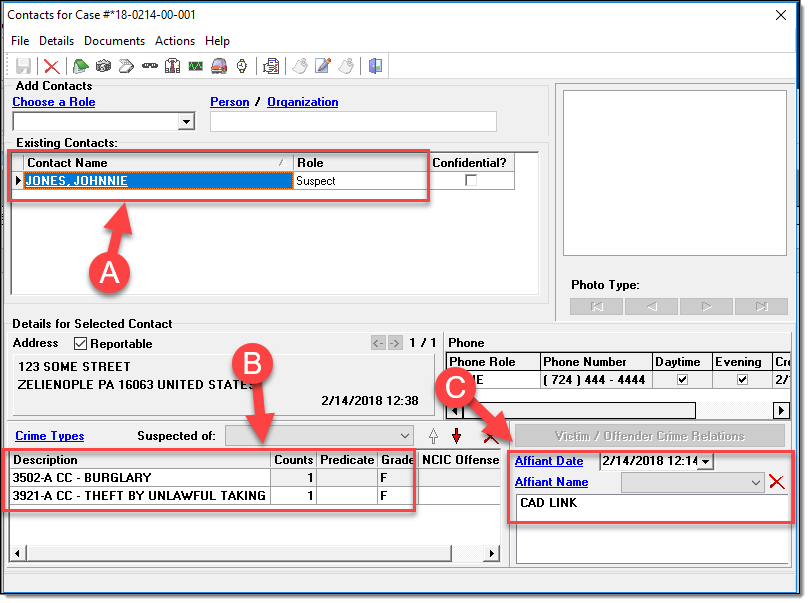This screenshot has height=603, width=809.
Task: Clear Affiant Name with the red X
Action: pyautogui.click(x=777, y=482)
